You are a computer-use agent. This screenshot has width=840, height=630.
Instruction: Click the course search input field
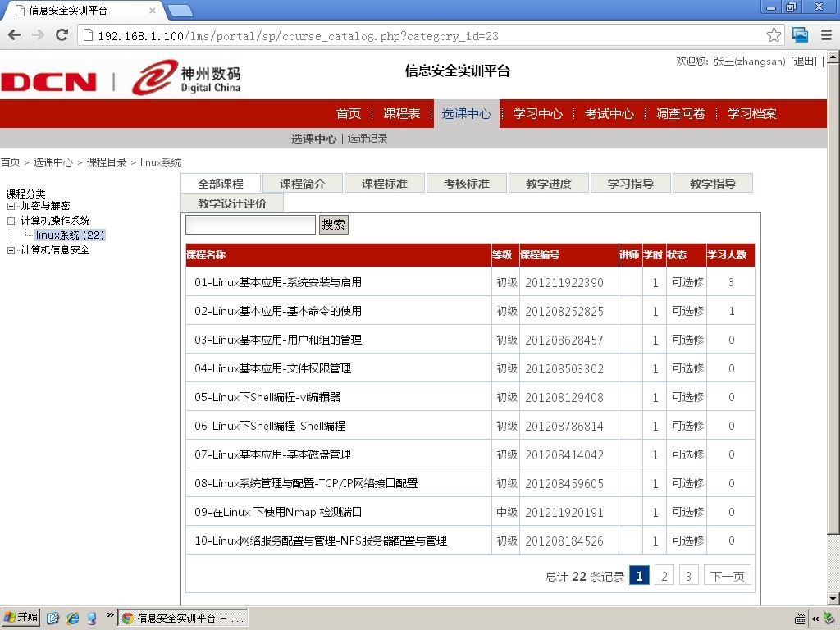pos(250,225)
